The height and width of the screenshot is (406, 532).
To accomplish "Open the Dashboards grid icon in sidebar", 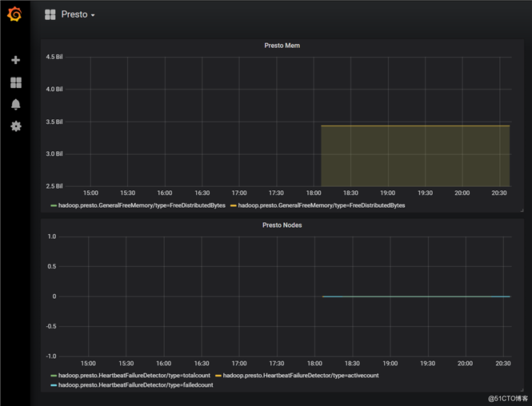I will point(16,82).
